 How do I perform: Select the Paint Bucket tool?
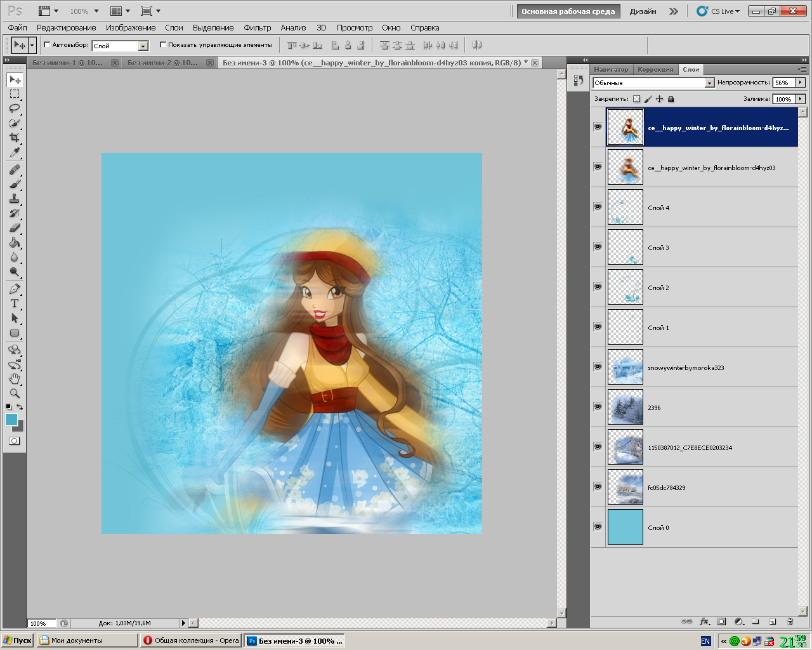pos(14,242)
